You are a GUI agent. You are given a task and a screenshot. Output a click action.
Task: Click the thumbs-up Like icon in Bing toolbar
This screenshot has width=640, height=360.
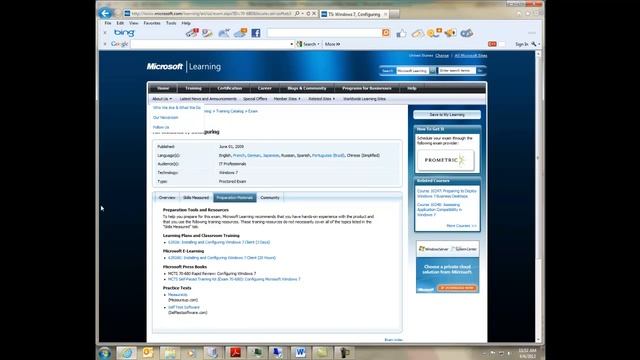[x=402, y=33]
